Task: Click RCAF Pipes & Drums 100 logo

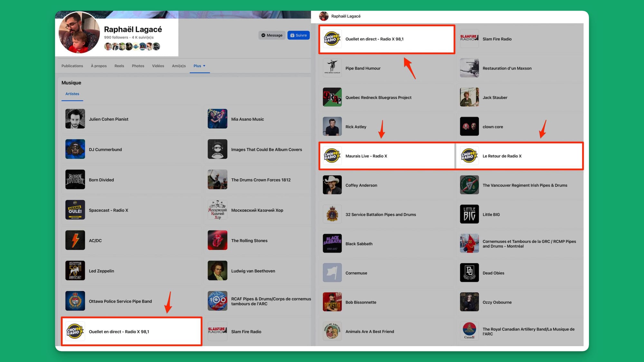Action: pos(217,301)
